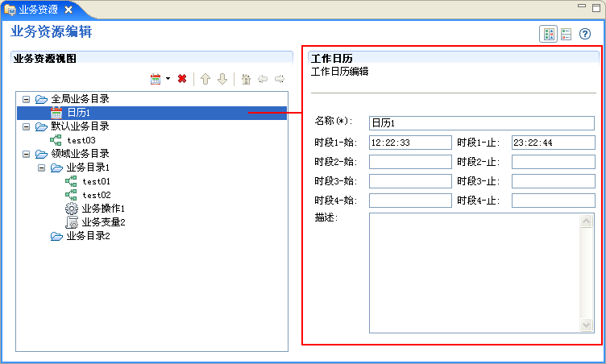
Task: Click the home icon in the tree toolbar
Action: (x=246, y=79)
